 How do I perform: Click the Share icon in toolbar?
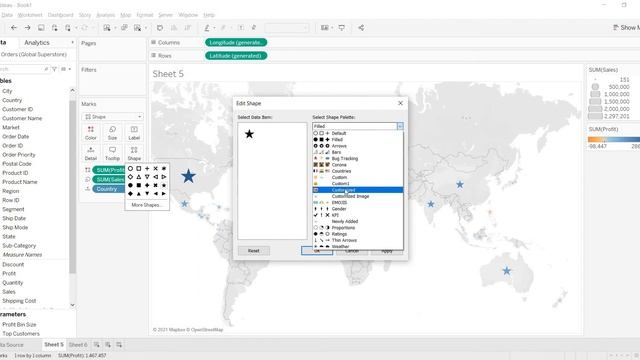[x=361, y=28]
